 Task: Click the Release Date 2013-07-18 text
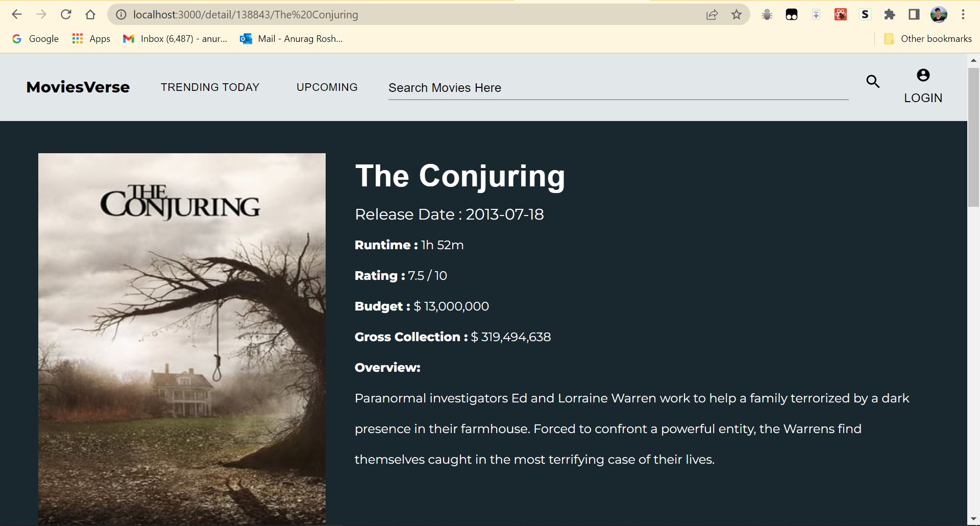(449, 214)
